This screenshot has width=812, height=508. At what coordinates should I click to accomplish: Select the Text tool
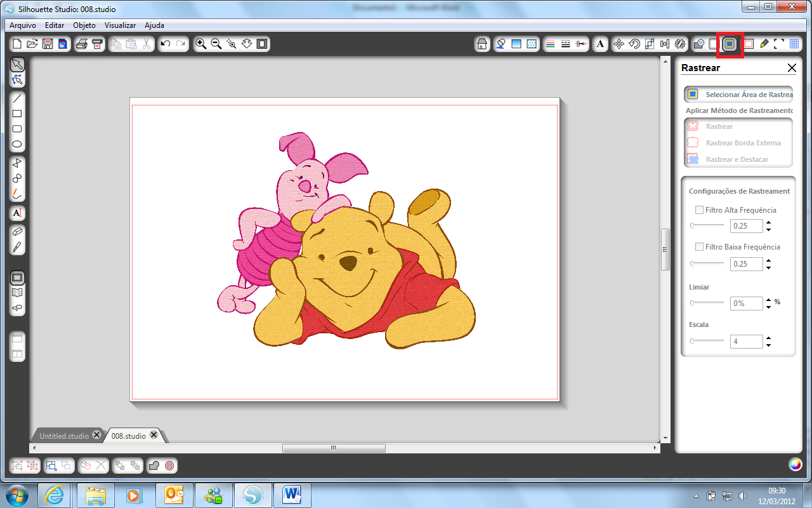[x=17, y=213]
